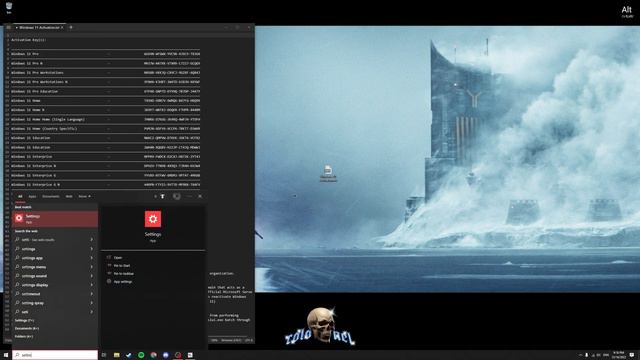Open the Settings best match result
This screenshot has height=360, width=640.
(x=55, y=219)
